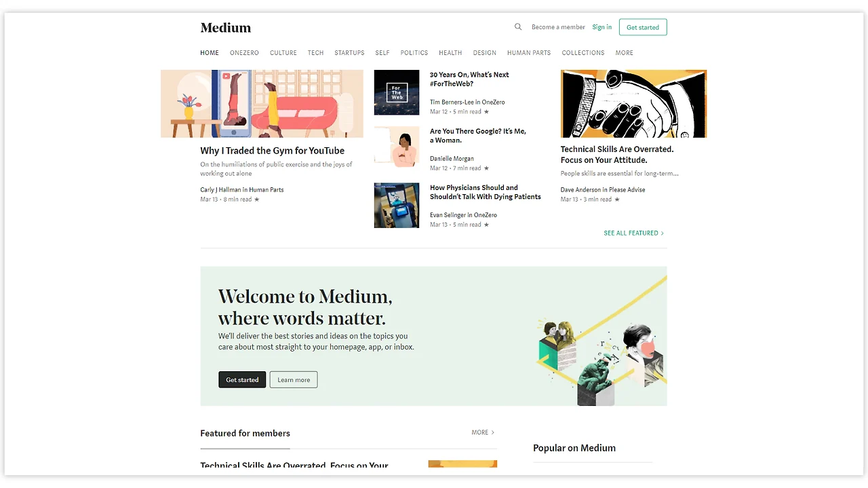Expand MORE next to Featured for members
This screenshot has height=488, width=868.
(x=483, y=432)
